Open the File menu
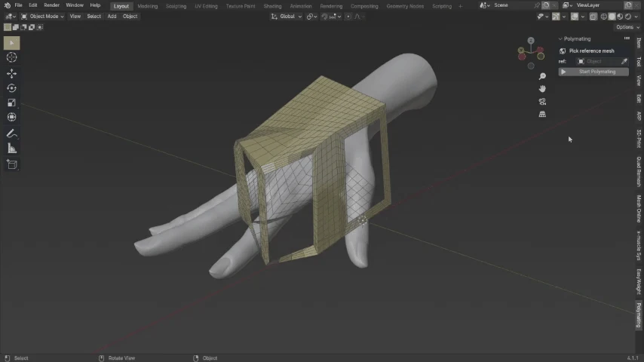 (19, 5)
